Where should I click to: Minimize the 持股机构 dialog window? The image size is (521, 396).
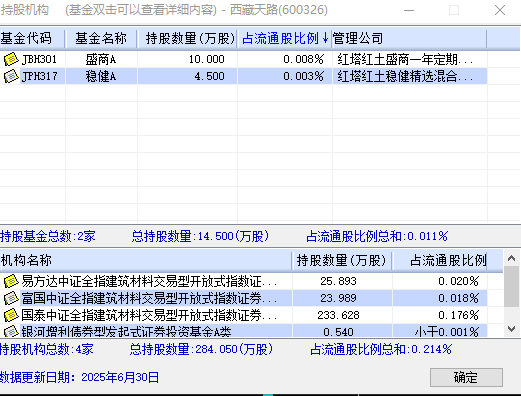tap(409, 10)
